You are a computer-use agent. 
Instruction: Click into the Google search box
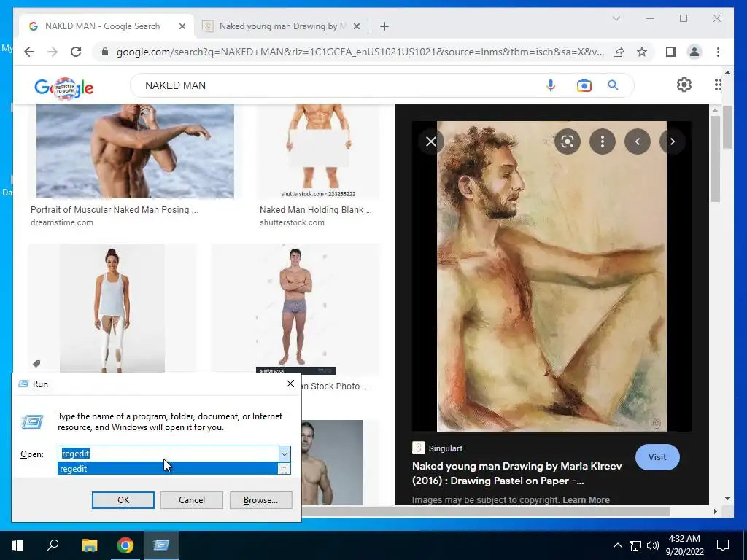coord(333,85)
